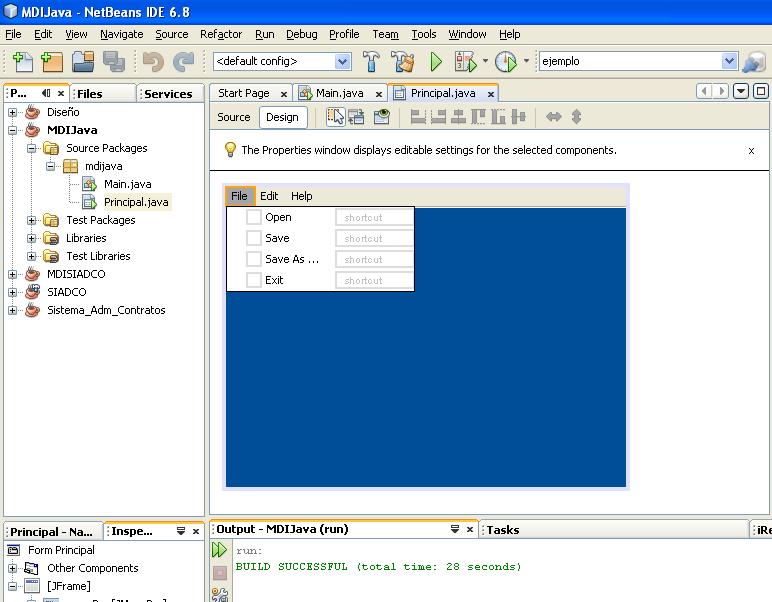Close the Properties window hint bar
Screen dimensions: 772x602
(x=751, y=151)
